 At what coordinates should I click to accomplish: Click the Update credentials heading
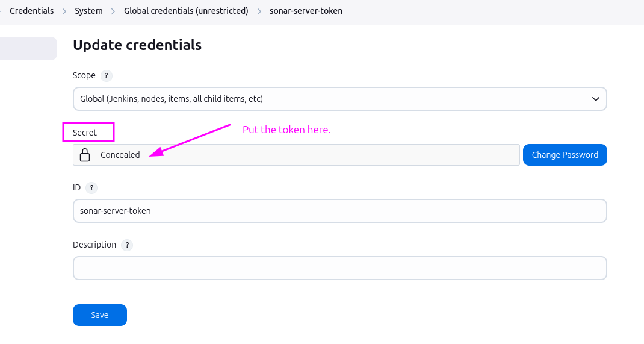pos(137,45)
